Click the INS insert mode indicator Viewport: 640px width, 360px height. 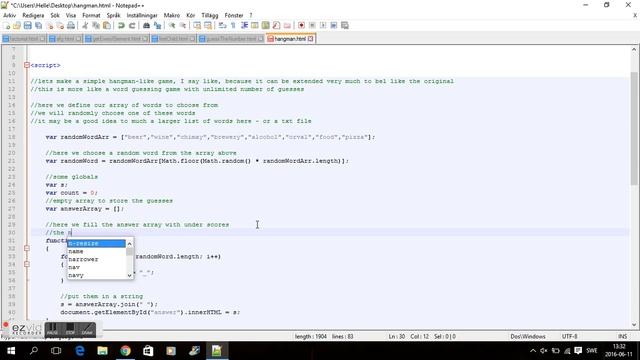[622, 337]
